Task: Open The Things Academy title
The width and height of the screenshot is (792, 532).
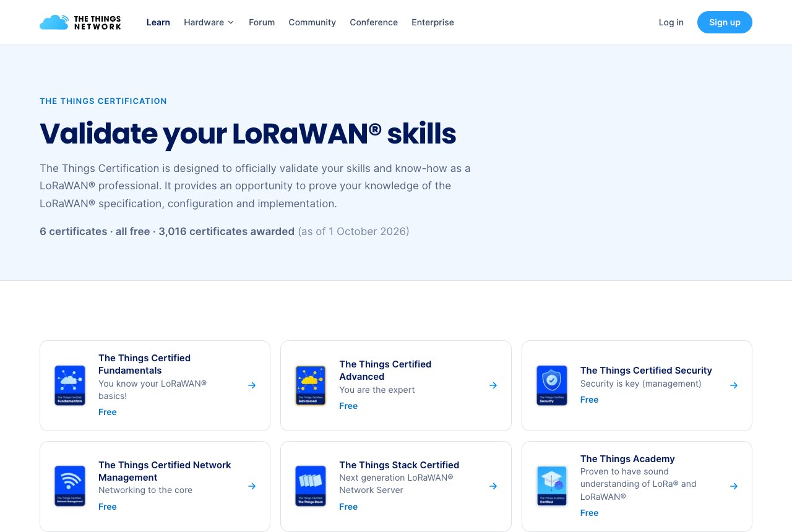Action: coord(627,459)
